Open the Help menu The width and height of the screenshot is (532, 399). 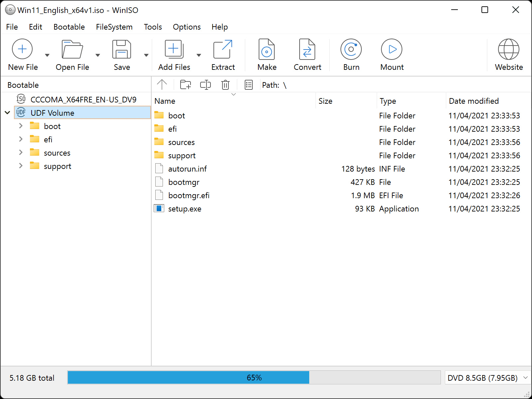(220, 27)
